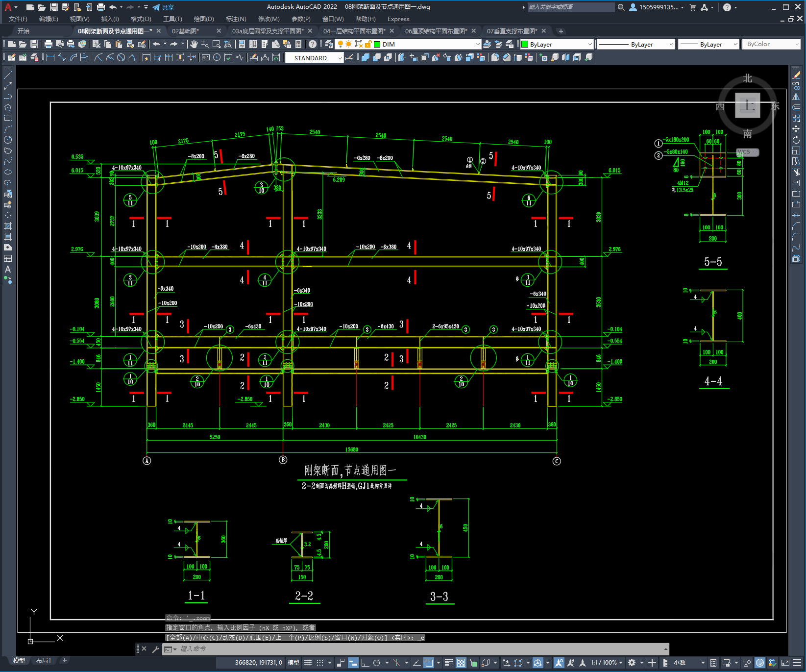The image size is (806, 672).
Task: Click the Copy icon in standard toolbar
Action: click(x=107, y=44)
